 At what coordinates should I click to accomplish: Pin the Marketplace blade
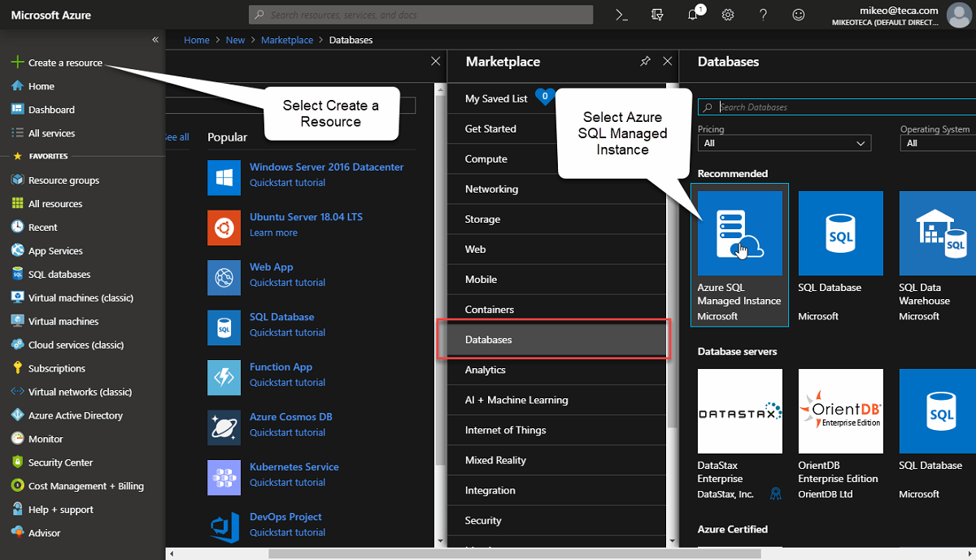pyautogui.click(x=645, y=62)
